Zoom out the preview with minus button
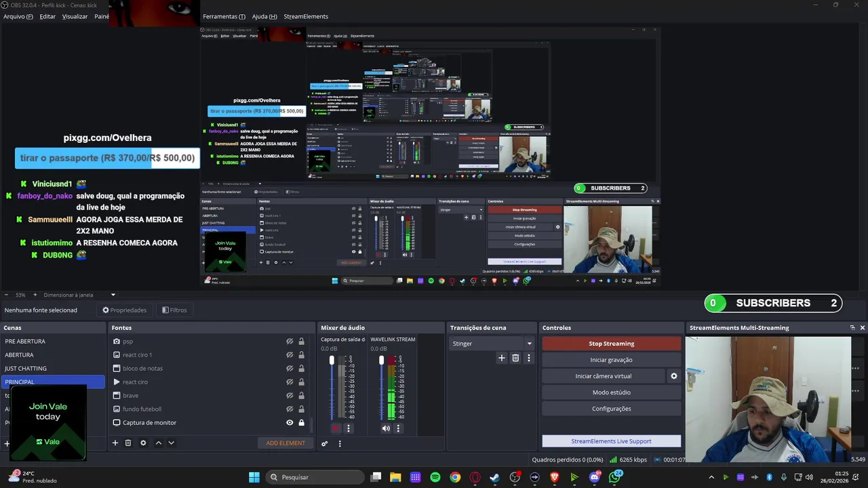 click(6, 295)
